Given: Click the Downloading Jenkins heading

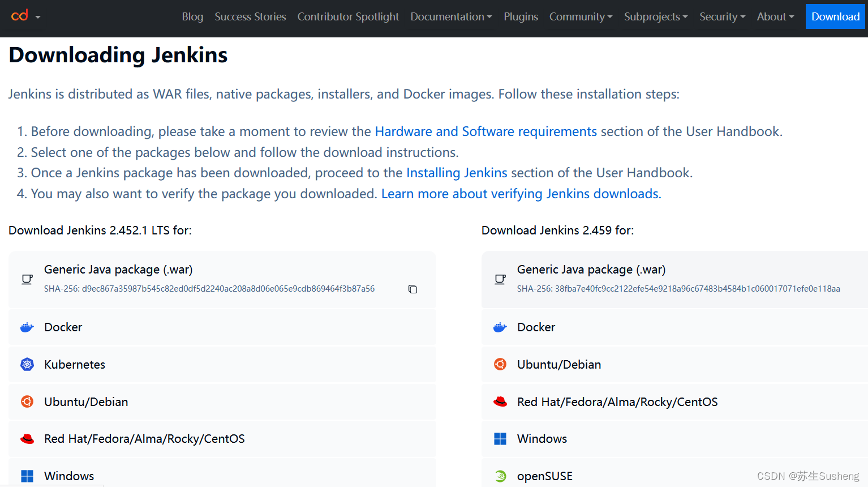Looking at the screenshot, I should coord(118,55).
